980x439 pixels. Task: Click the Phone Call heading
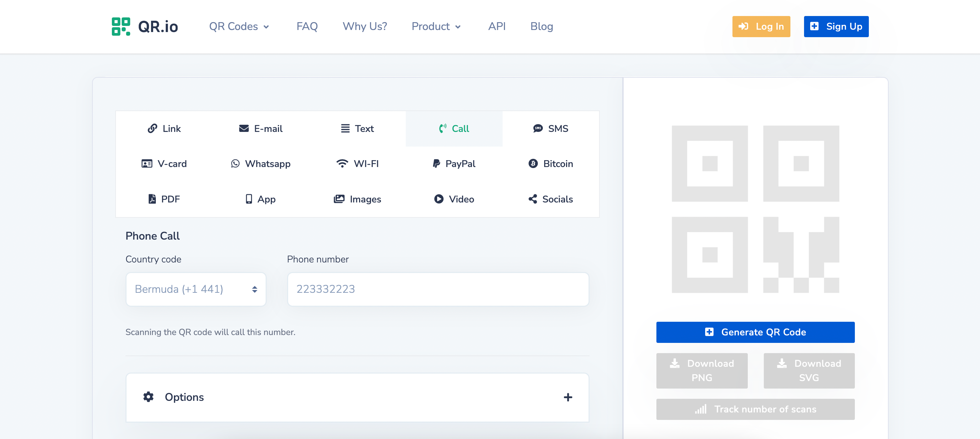(152, 236)
